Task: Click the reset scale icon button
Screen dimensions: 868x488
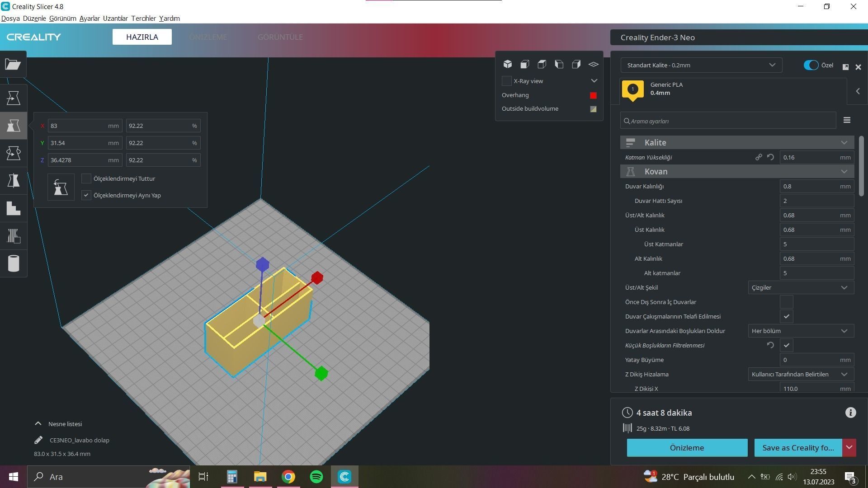Action: (61, 187)
